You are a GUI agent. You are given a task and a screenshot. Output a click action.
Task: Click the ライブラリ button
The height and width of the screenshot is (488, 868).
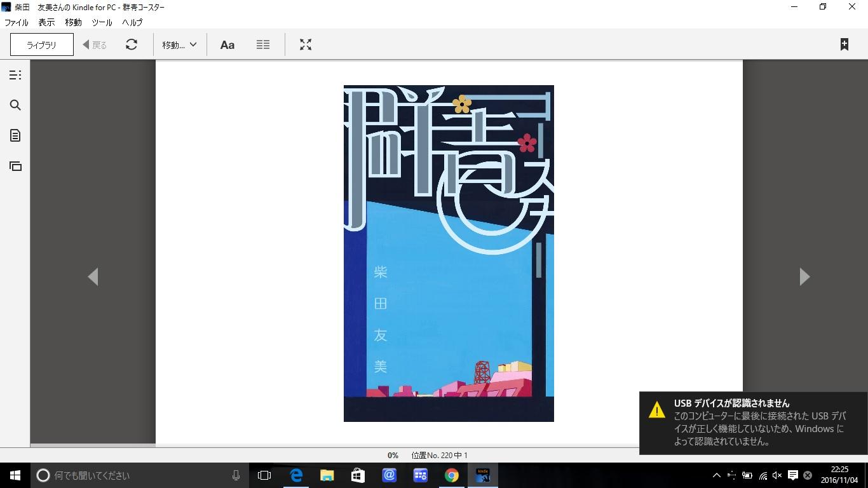pyautogui.click(x=42, y=44)
